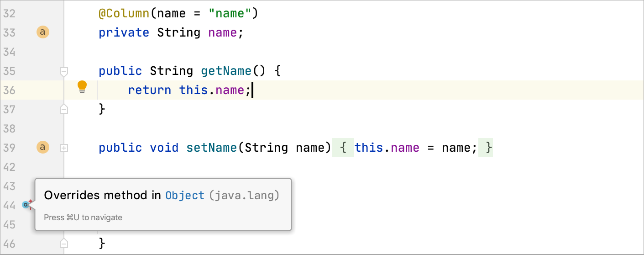This screenshot has height=255, width=644.
Task: Click line number 39 in the gutter
Action: coord(9,148)
